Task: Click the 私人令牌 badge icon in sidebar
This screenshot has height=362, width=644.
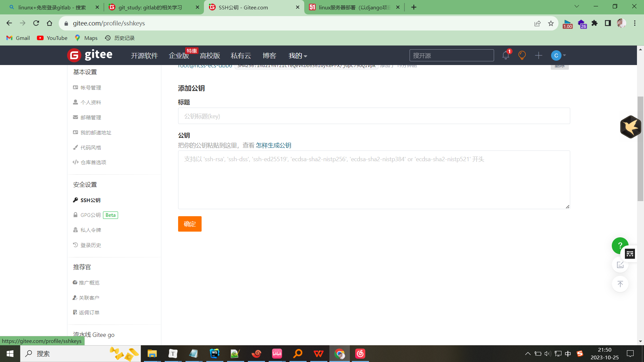Action: [x=75, y=229]
